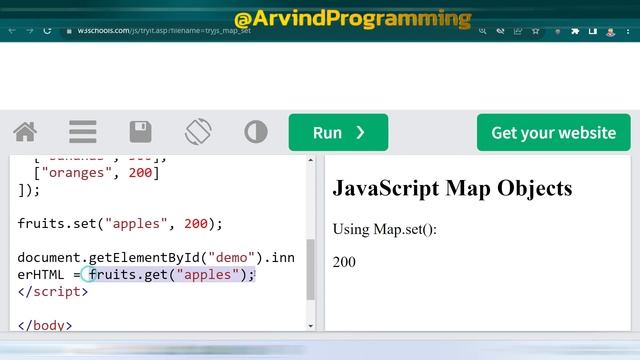640x360 pixels.
Task: Open the browser profile avatar
Action: pos(611,32)
